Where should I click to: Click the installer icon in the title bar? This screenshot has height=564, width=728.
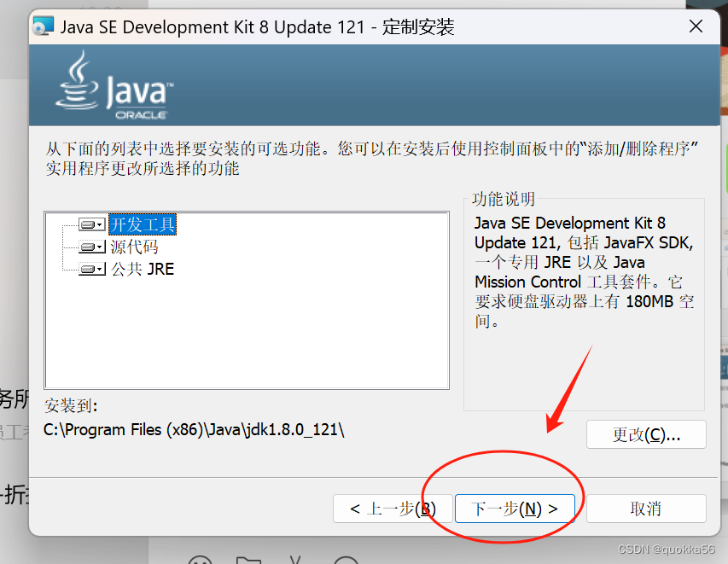(44, 26)
